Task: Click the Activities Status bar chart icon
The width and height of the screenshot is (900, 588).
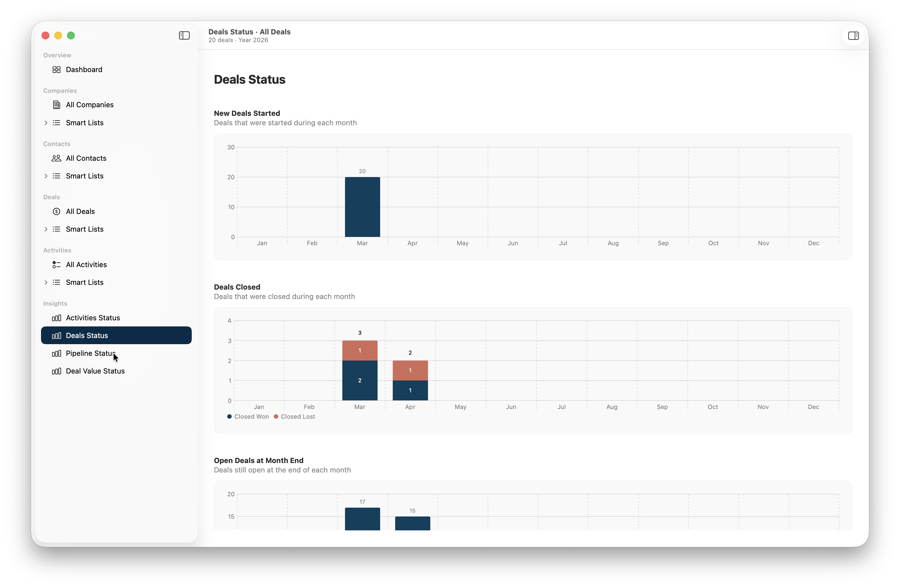Action: tap(56, 318)
